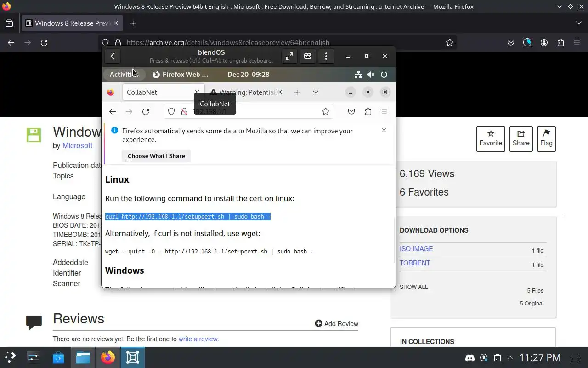This screenshot has height=368, width=588.
Task: Click Choose What I Share button
Action: point(156,156)
